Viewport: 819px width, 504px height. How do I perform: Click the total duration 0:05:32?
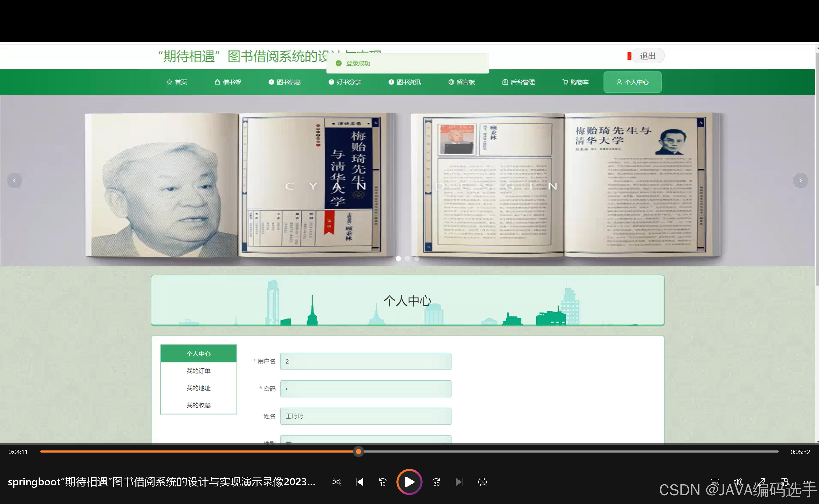click(x=800, y=452)
